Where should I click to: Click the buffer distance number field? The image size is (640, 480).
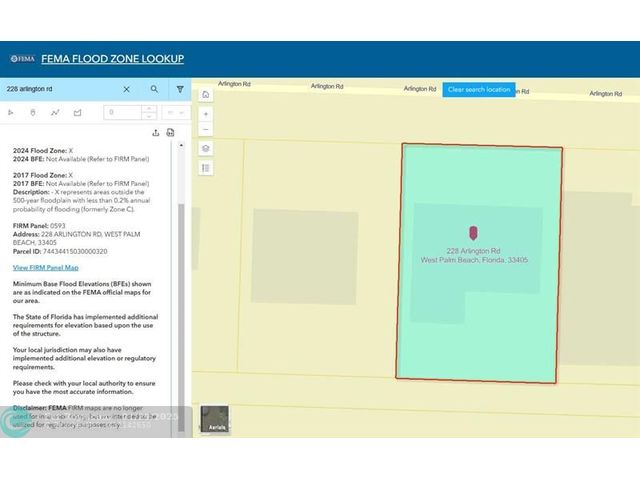(x=122, y=112)
